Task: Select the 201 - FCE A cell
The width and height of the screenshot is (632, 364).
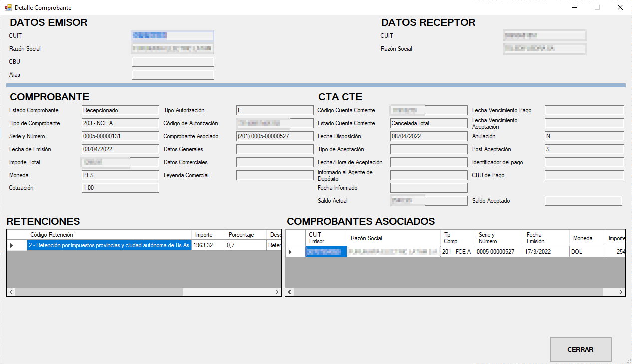Action: click(x=457, y=252)
